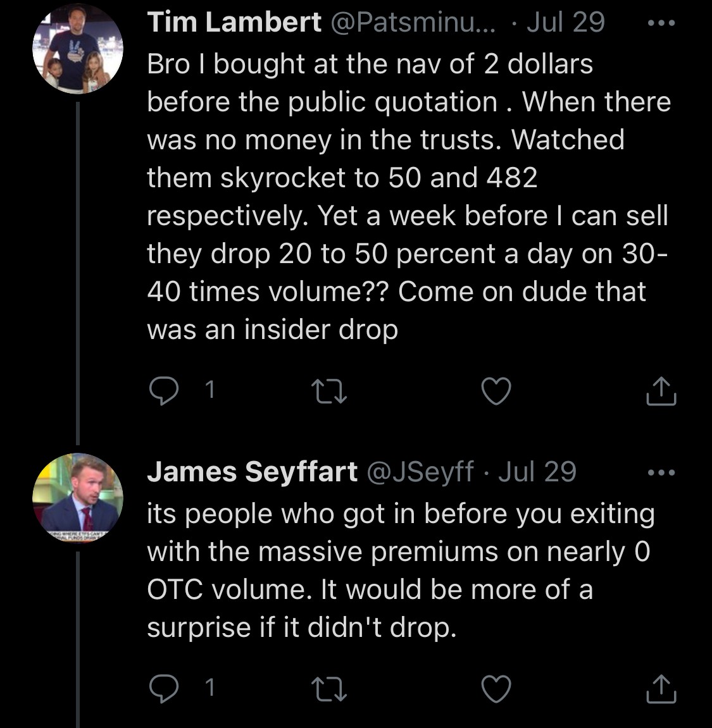
Task: Share Tim Lambert's tweet
Action: pos(661,391)
